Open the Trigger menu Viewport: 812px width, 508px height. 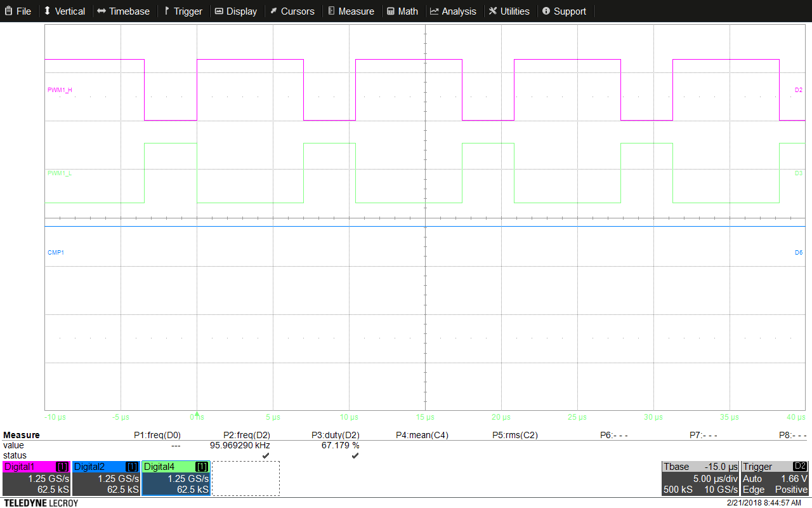click(x=183, y=11)
